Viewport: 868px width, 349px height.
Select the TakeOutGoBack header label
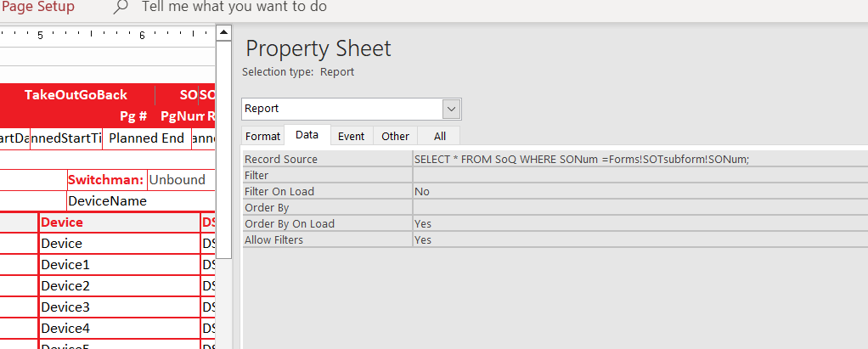[76, 94]
